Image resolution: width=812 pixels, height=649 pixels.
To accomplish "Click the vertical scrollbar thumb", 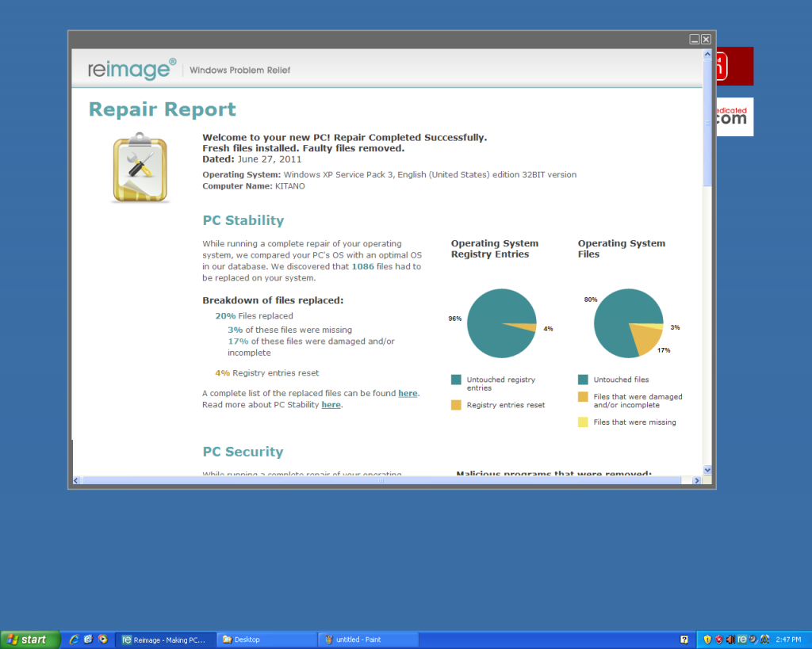I will click(x=707, y=123).
